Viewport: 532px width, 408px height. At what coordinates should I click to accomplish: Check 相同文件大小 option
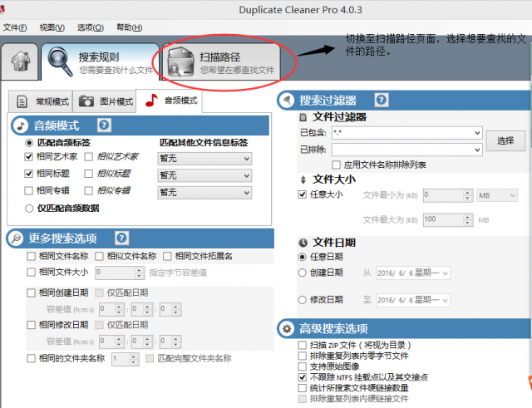(x=31, y=272)
